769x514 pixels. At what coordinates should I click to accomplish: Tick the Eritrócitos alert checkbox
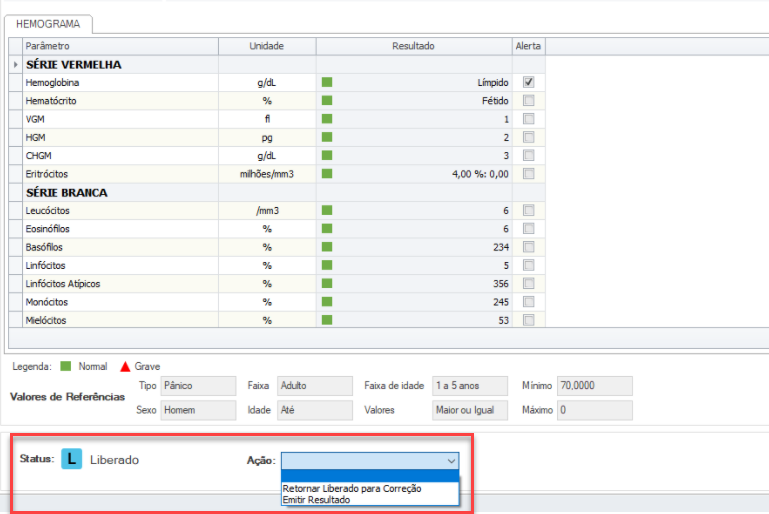click(x=528, y=174)
